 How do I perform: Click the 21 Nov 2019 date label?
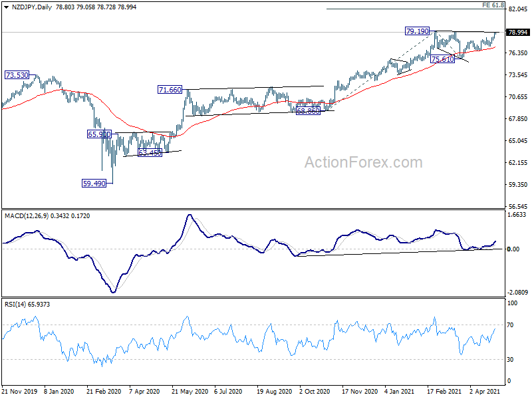click(x=21, y=392)
